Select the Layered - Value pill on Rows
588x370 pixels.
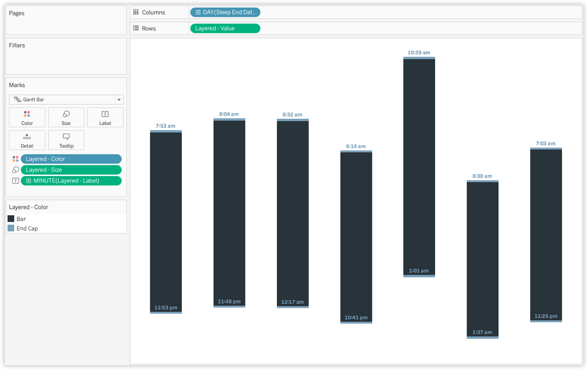[225, 28]
